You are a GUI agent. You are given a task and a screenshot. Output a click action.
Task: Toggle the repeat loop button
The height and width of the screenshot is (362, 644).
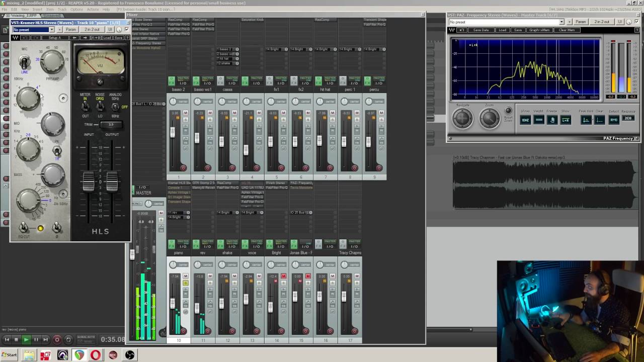(68, 340)
